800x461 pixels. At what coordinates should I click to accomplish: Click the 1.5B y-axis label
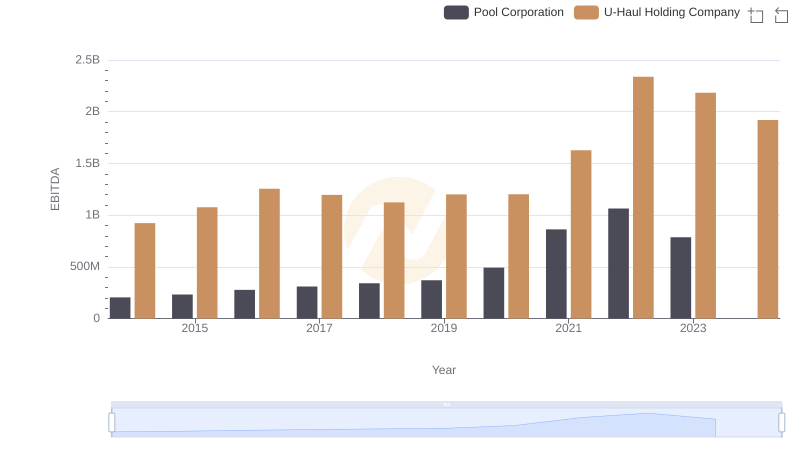[x=88, y=163]
